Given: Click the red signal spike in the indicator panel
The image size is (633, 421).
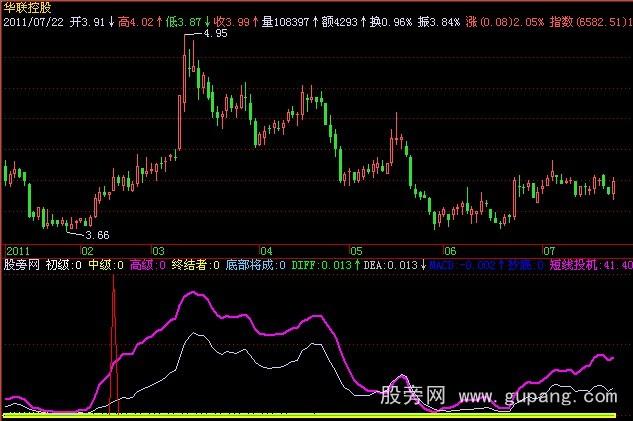Looking at the screenshot, I should pyautogui.click(x=113, y=345).
